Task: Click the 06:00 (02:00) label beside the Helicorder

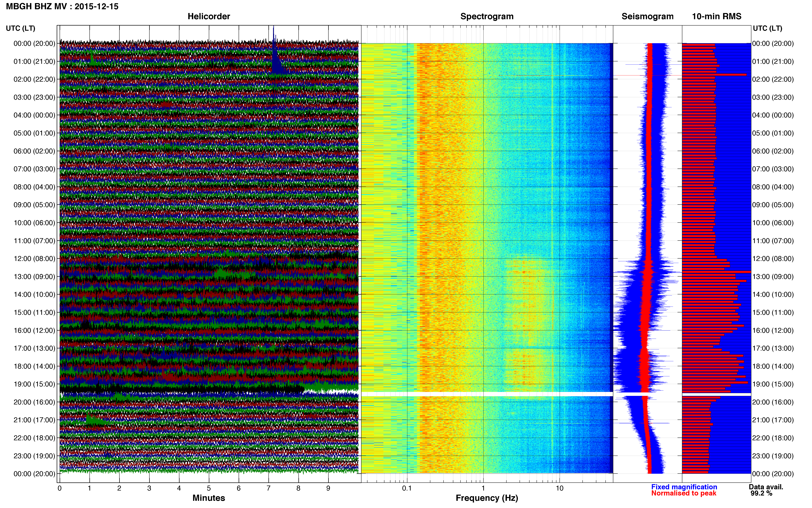Action: click(x=34, y=151)
